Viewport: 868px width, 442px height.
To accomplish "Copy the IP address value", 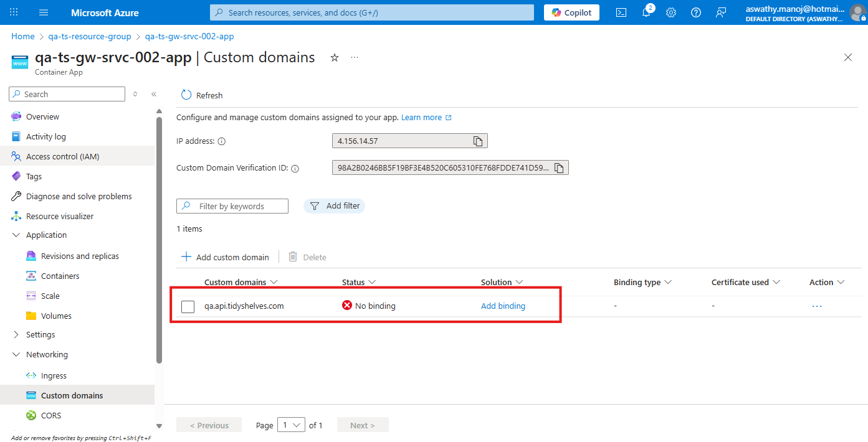I will tap(478, 141).
